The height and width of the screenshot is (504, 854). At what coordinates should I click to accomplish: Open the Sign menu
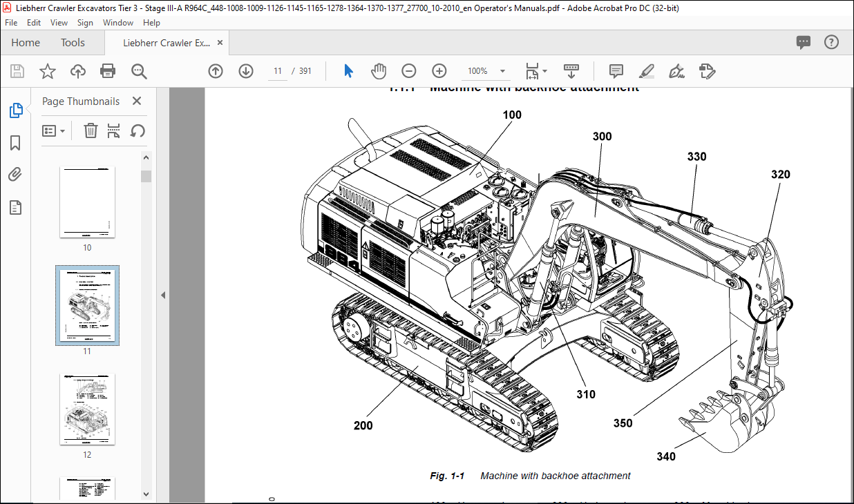click(85, 23)
